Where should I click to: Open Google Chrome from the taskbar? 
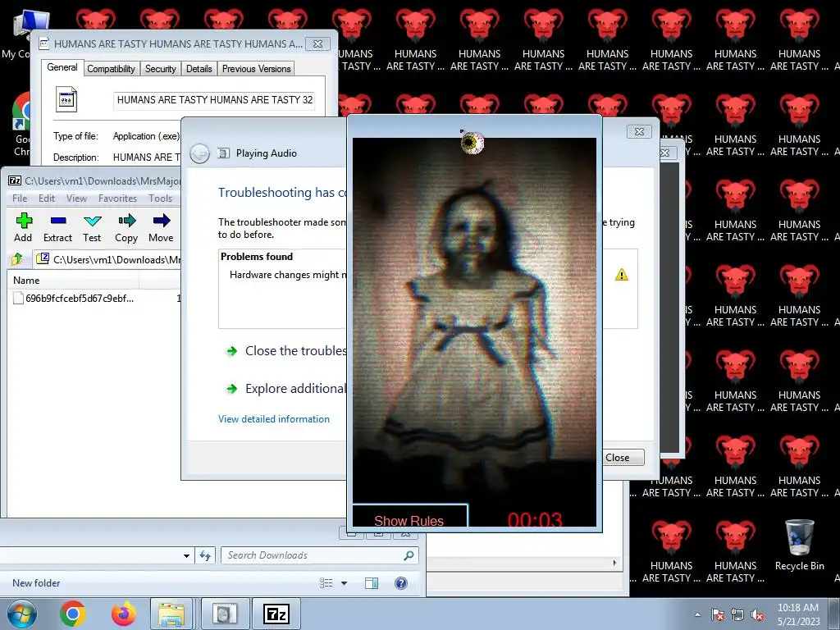[x=72, y=614]
